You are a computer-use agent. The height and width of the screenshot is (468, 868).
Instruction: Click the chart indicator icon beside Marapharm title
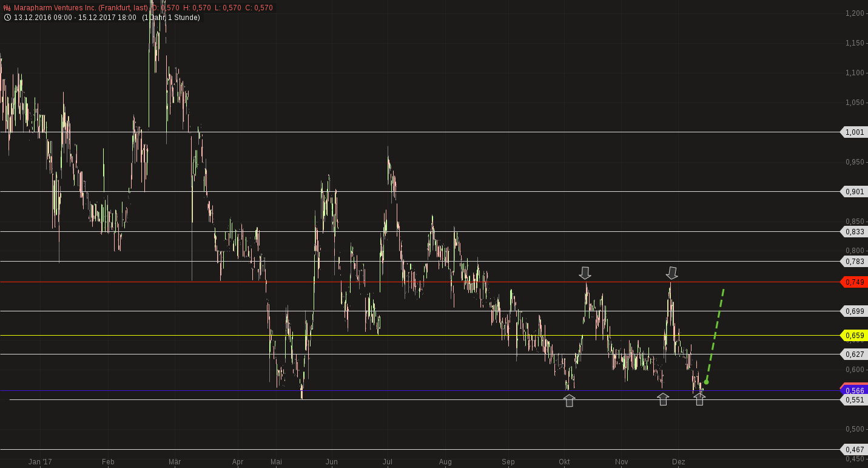7,8
